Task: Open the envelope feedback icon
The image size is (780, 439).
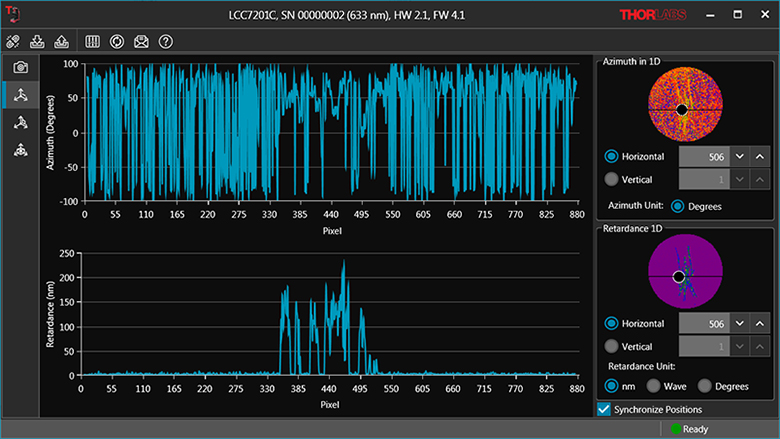Action: [141, 42]
